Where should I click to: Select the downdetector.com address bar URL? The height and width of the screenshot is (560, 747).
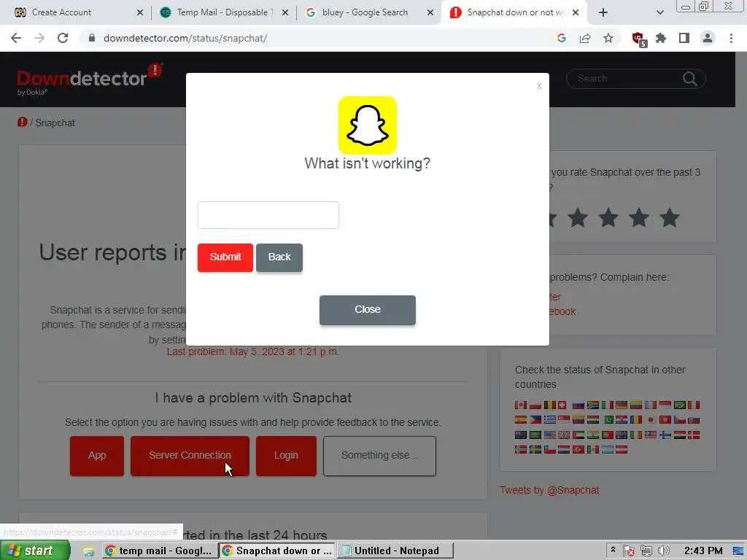coord(185,38)
